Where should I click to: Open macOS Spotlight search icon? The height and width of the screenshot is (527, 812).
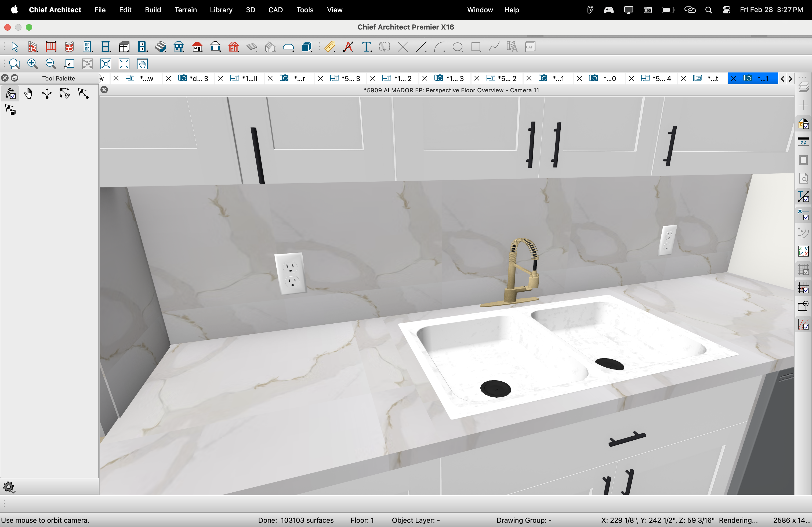point(709,10)
